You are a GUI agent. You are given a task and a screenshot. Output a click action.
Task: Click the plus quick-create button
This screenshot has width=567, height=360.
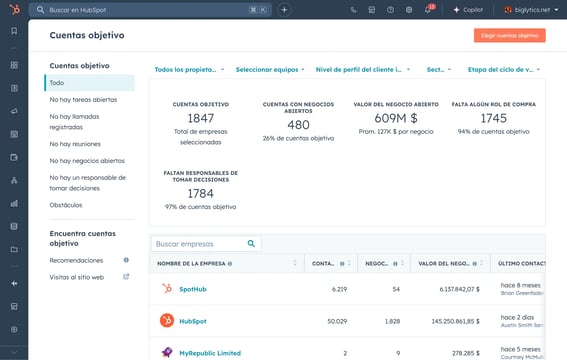tap(284, 10)
